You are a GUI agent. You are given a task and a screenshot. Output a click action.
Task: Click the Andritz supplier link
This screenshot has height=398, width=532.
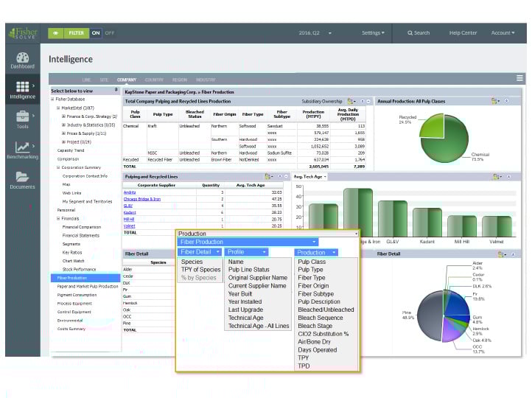pyautogui.click(x=130, y=192)
